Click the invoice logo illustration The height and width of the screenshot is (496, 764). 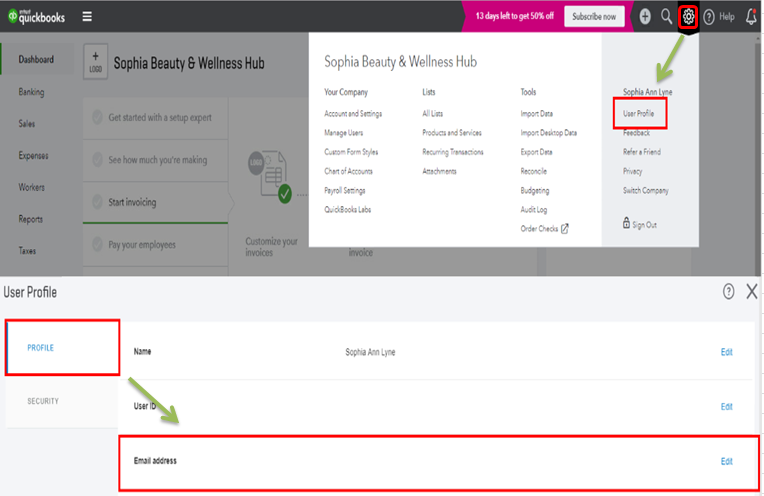pyautogui.click(x=270, y=175)
